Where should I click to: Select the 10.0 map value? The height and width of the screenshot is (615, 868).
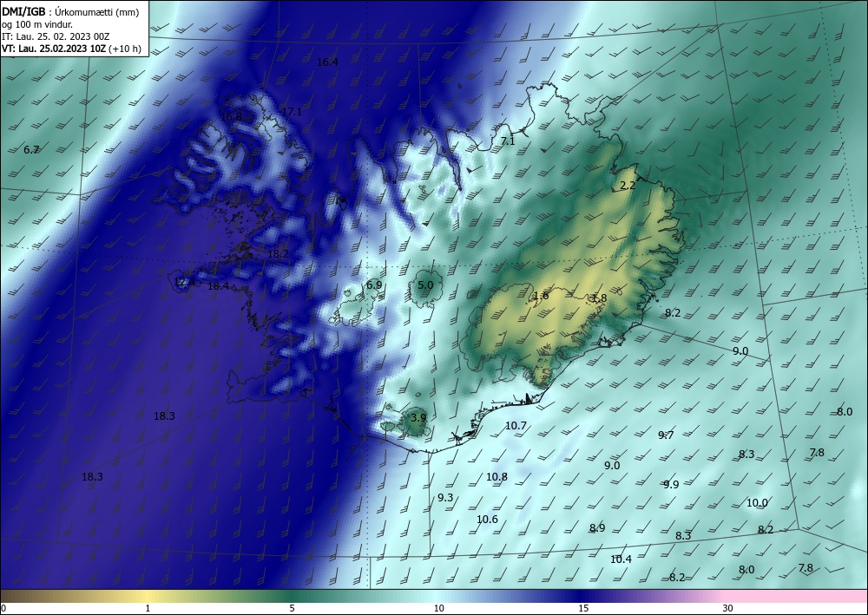tap(757, 503)
